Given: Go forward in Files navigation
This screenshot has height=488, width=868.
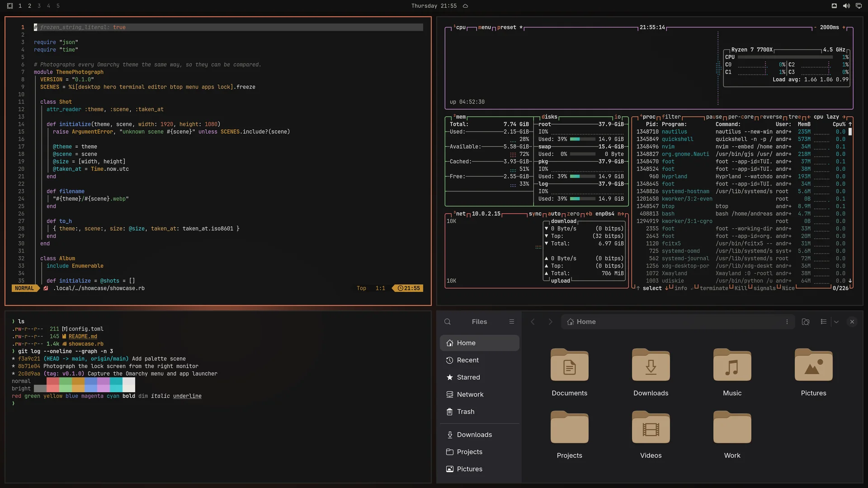Looking at the screenshot, I should point(550,322).
